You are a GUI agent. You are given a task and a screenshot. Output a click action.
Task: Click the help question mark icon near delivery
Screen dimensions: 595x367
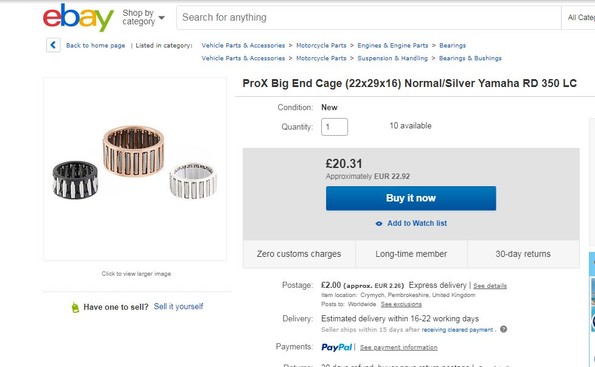[504, 329]
